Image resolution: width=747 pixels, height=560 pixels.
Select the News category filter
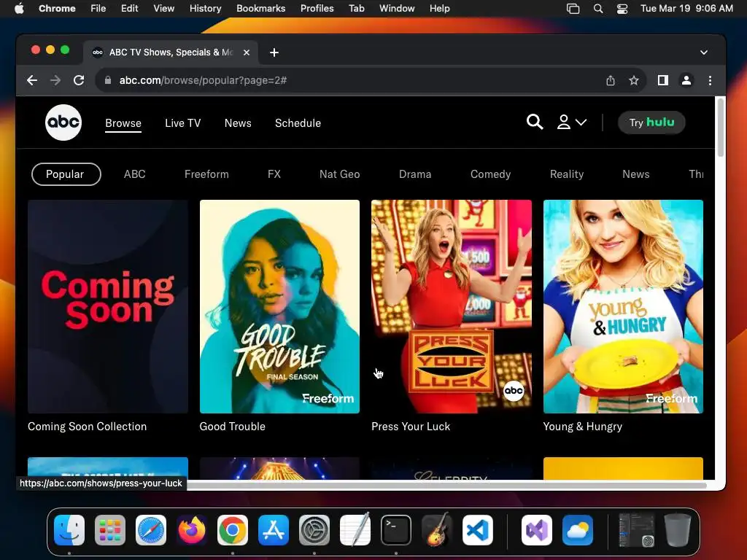(636, 174)
